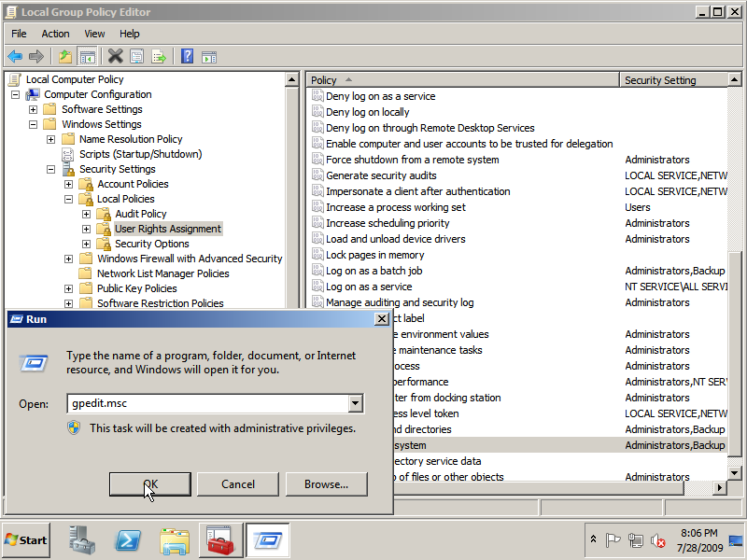The height and width of the screenshot is (560, 747).
Task: Collapse the Local Policies node
Action: click(68, 199)
